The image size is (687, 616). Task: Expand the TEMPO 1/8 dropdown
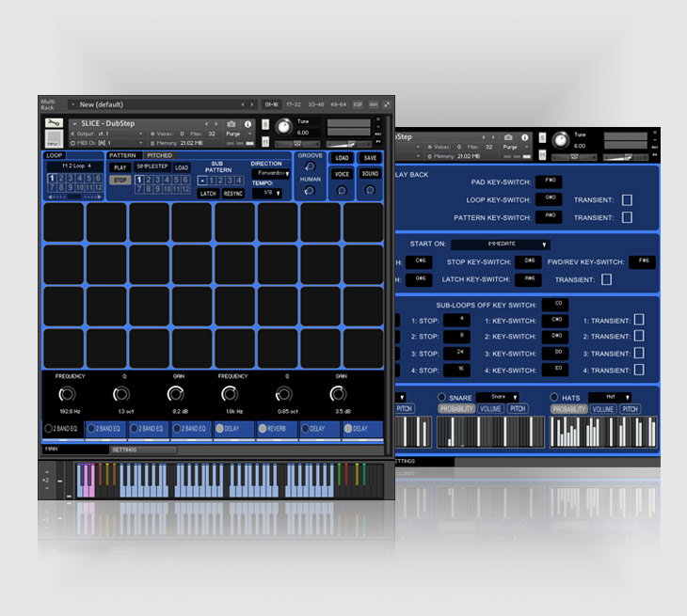click(266, 193)
